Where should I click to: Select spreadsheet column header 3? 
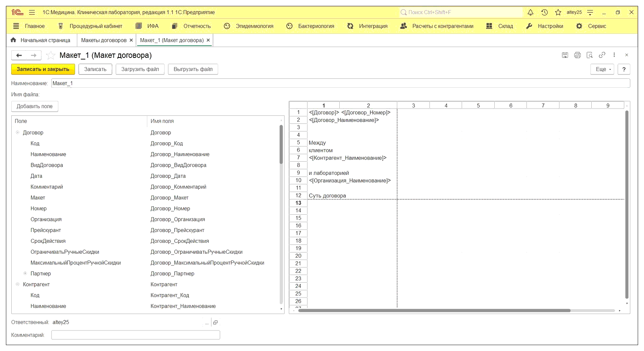point(413,105)
